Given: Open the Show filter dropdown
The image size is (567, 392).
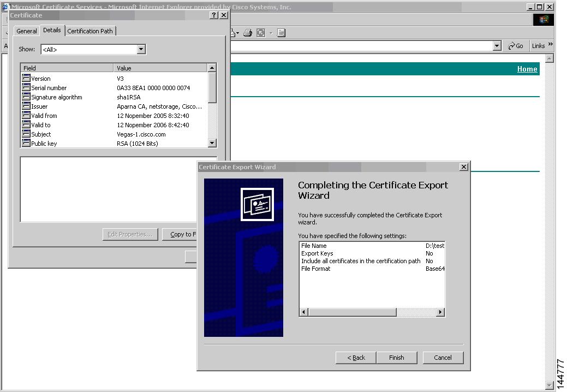Looking at the screenshot, I should point(141,49).
